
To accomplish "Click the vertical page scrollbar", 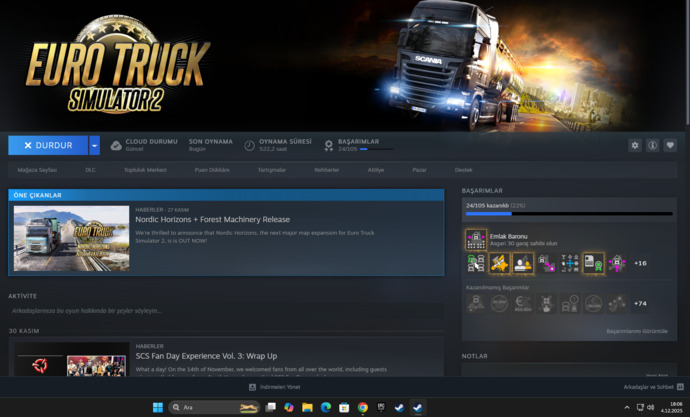I will click(x=687, y=62).
